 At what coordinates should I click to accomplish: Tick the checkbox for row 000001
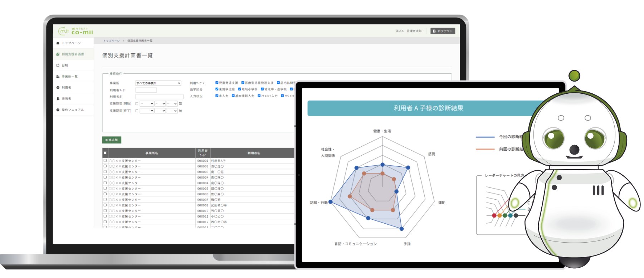(105, 161)
